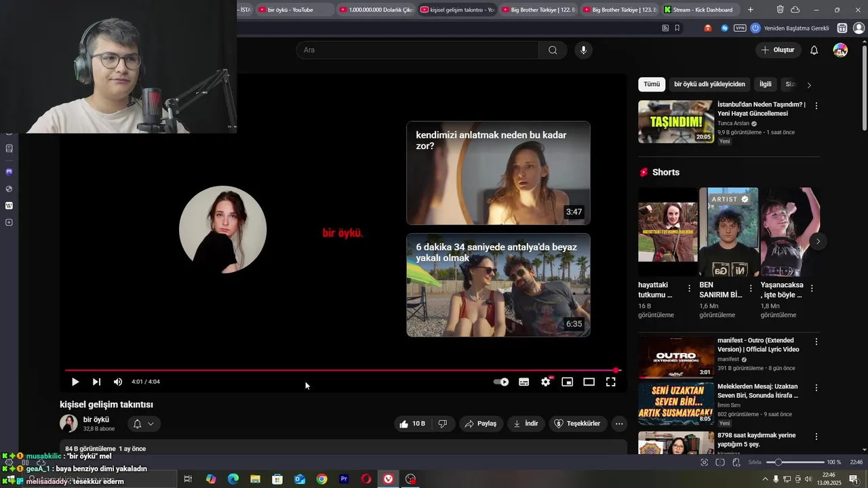868x488 pixels.
Task: Click the İndir download button
Action: (526, 424)
